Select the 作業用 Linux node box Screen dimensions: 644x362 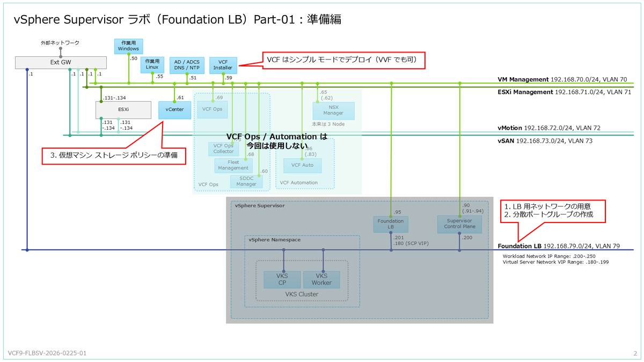coord(152,64)
